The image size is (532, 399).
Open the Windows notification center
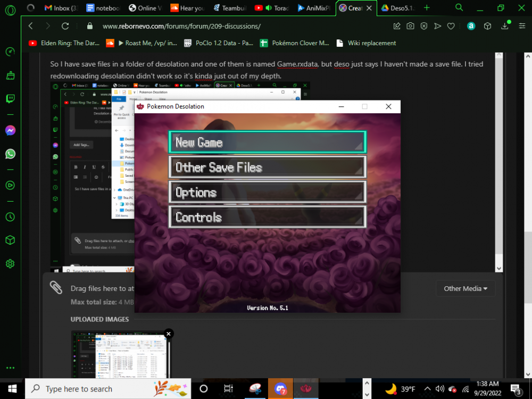click(x=516, y=389)
